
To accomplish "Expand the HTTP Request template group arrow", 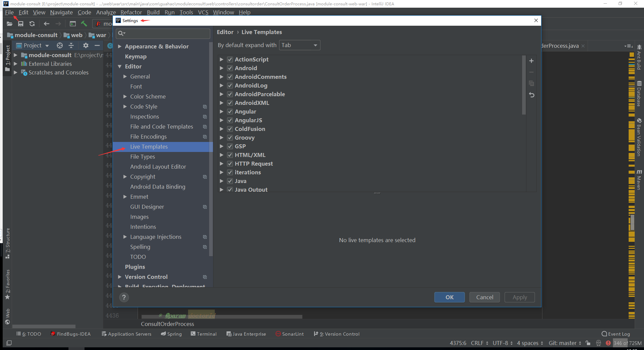I will click(x=221, y=164).
